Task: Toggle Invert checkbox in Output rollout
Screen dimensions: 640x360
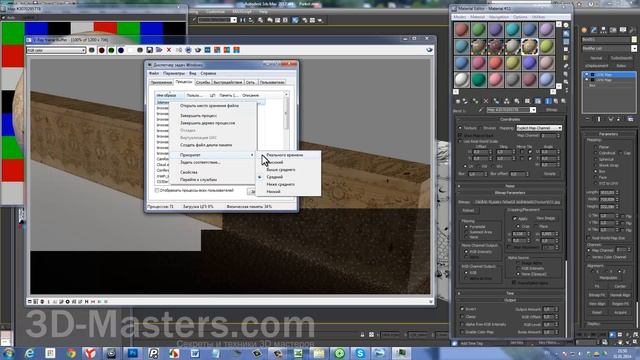Action: (x=462, y=309)
